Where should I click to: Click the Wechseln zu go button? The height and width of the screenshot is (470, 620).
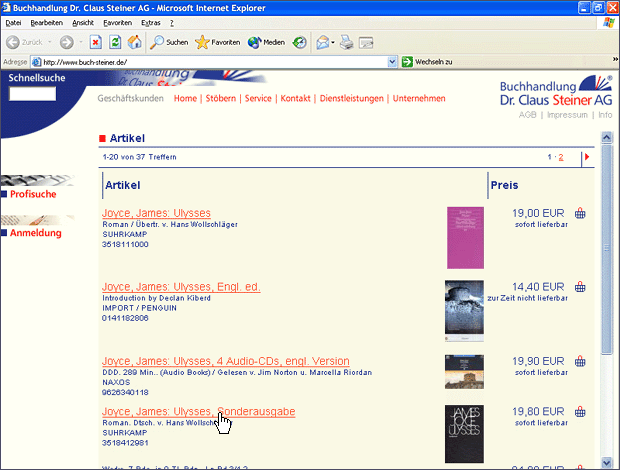427,62
